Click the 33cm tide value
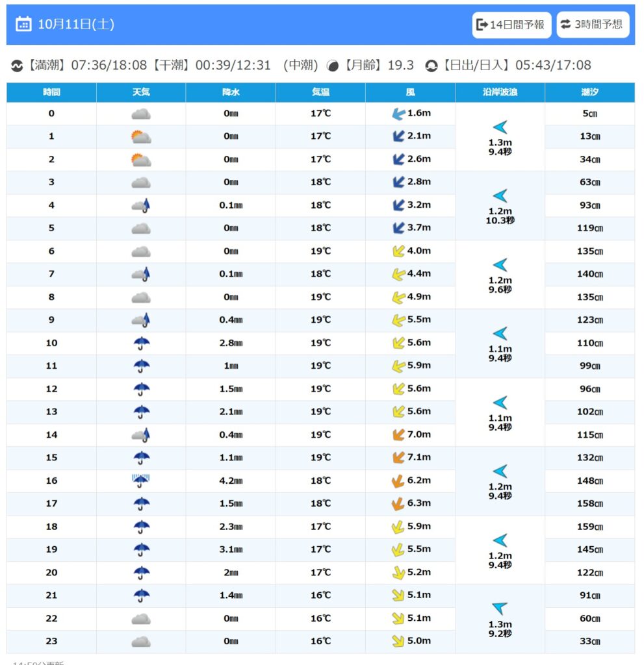This screenshot has width=644, height=665. coord(590,641)
